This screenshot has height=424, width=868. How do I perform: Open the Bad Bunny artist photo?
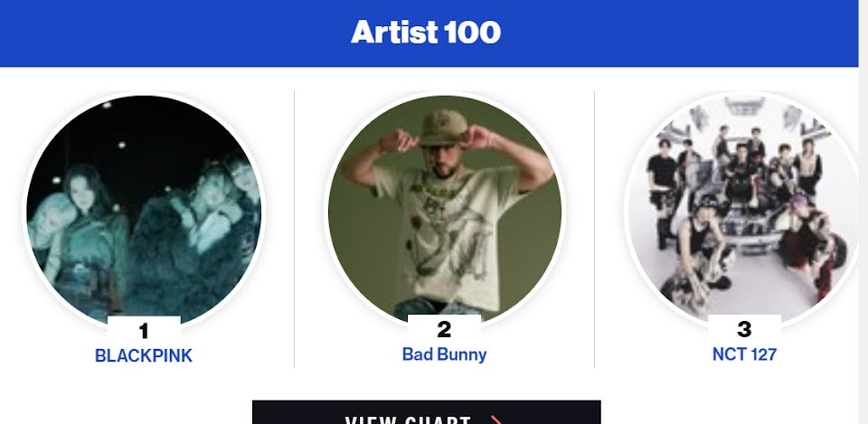click(445, 211)
